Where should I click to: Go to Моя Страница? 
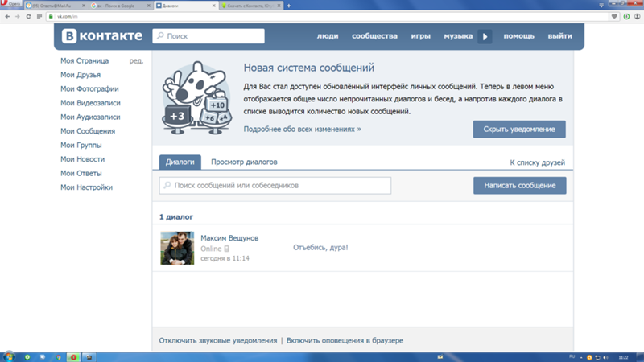[85, 60]
